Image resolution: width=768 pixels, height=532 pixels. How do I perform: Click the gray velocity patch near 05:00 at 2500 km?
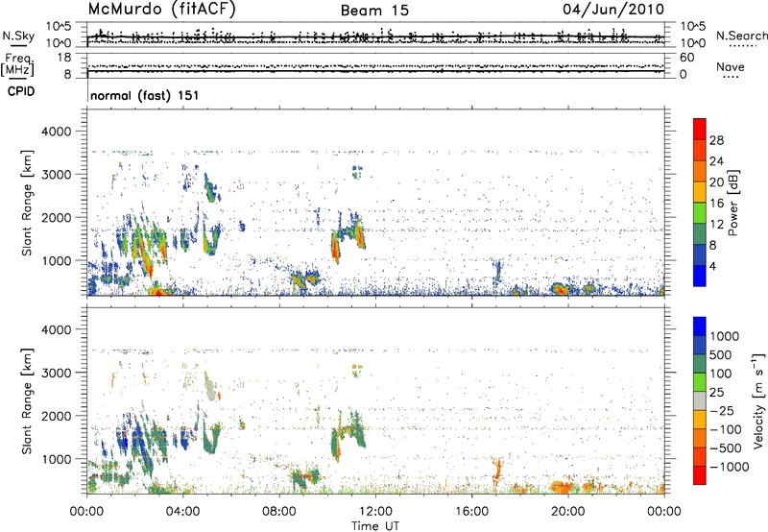pyautogui.click(x=210, y=389)
